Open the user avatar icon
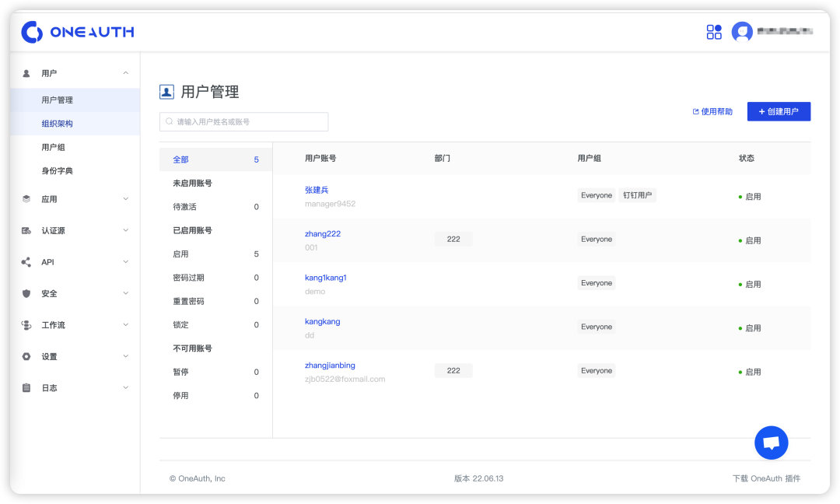Screen dimensions: 840x504 tap(742, 32)
